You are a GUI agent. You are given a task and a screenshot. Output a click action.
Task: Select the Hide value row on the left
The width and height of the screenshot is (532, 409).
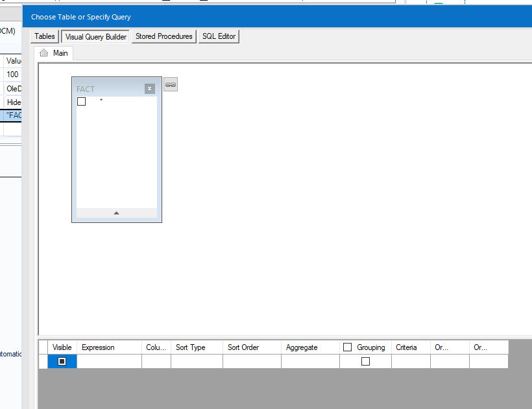(14, 102)
